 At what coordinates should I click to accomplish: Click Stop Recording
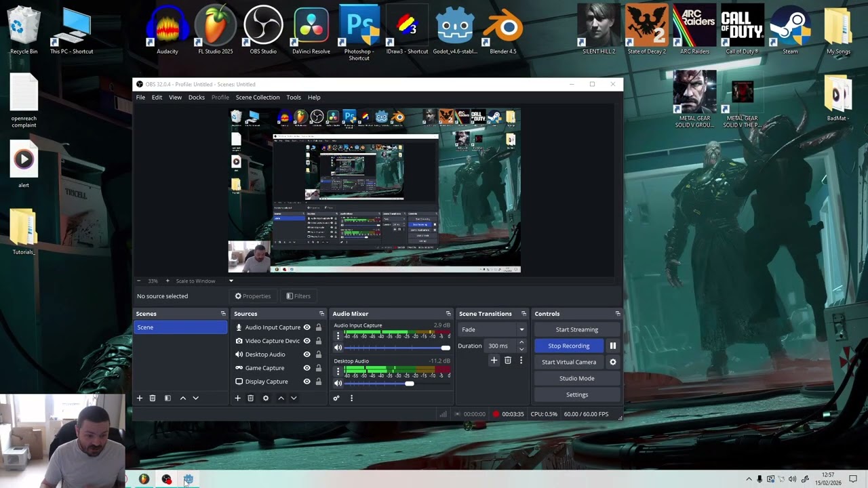(x=569, y=346)
